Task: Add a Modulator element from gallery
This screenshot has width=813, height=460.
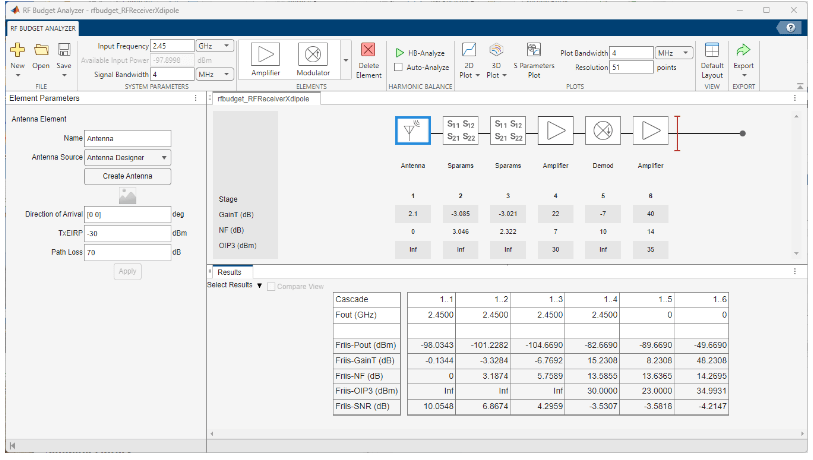Action: pyautogui.click(x=312, y=56)
